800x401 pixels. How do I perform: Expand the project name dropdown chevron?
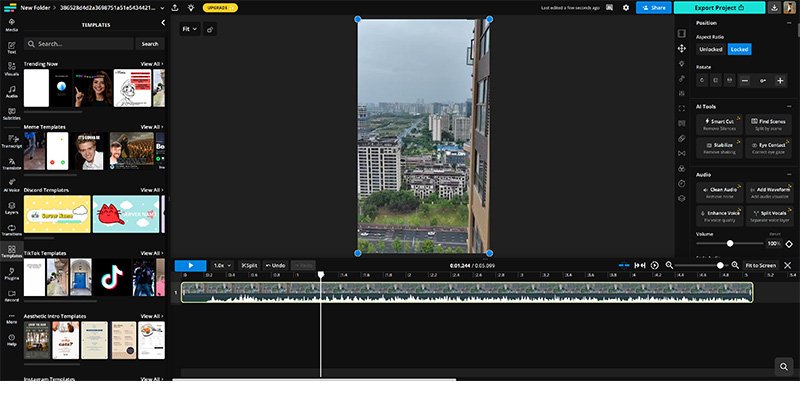coord(162,8)
